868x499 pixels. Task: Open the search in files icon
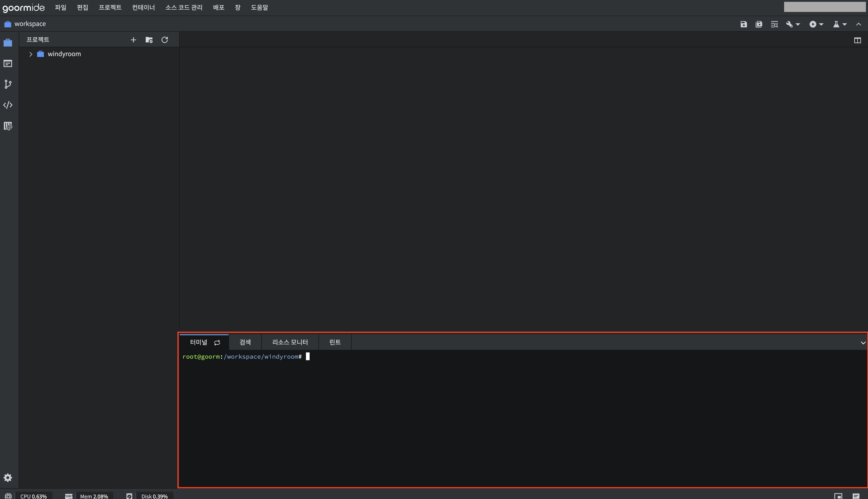tap(774, 24)
